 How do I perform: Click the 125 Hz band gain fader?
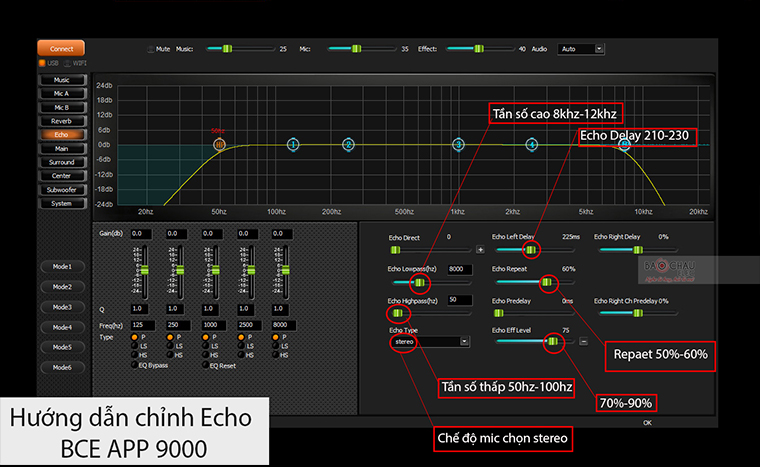[x=144, y=270]
